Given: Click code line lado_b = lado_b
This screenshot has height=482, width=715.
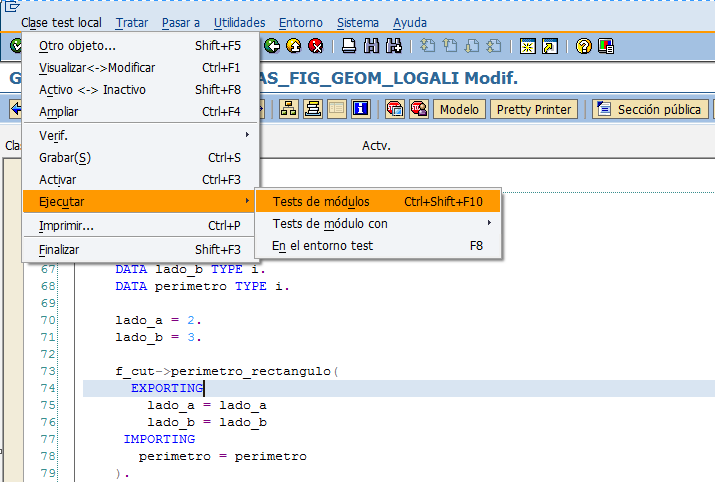Looking at the screenshot, I should tap(207, 422).
